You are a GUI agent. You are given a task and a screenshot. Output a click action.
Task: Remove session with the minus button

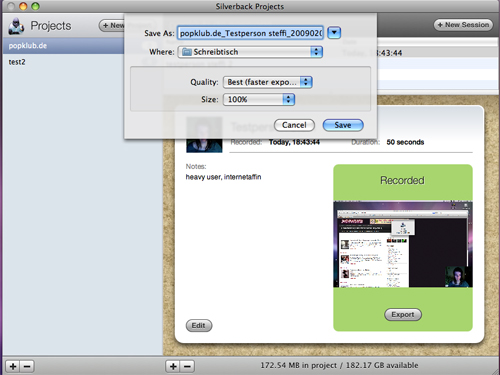tap(187, 367)
